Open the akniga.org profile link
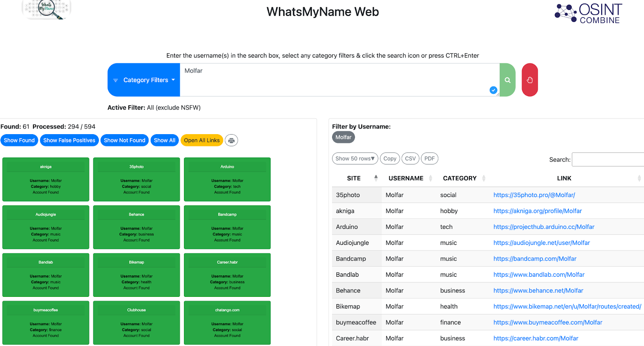This screenshot has width=644, height=346. pyautogui.click(x=537, y=211)
